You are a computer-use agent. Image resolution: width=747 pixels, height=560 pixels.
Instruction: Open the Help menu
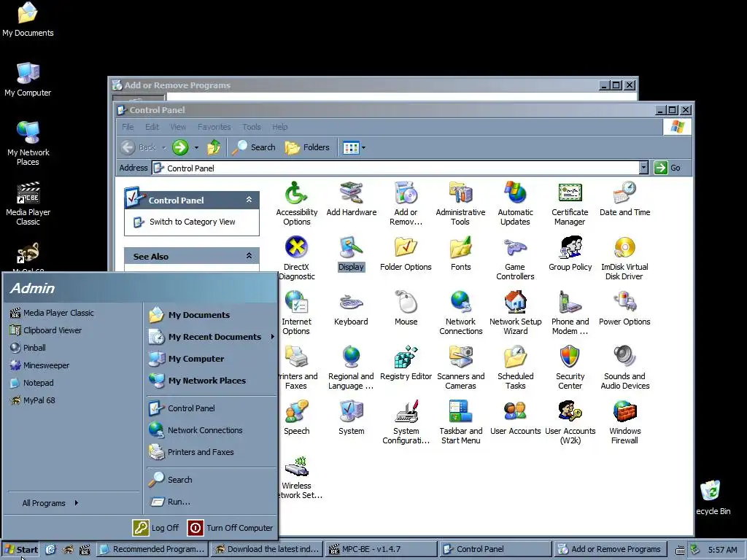coord(279,127)
